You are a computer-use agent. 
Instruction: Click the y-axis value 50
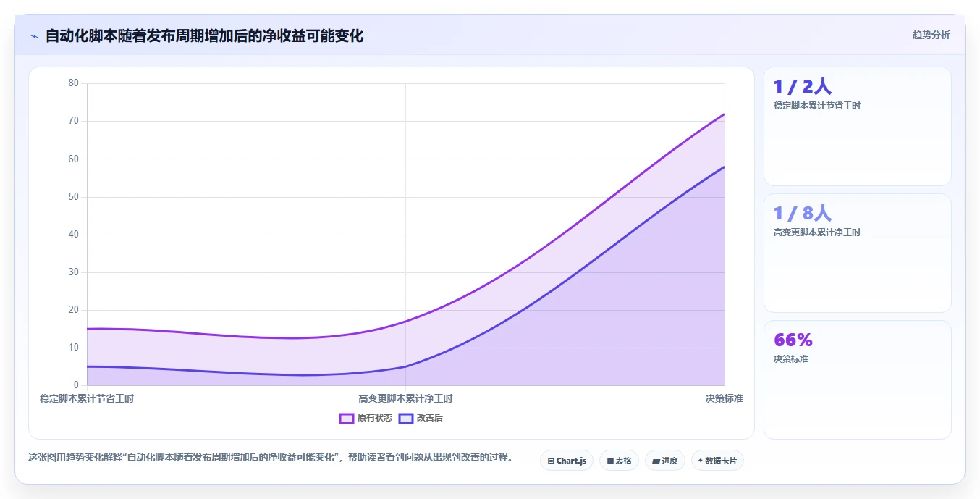tap(74, 196)
